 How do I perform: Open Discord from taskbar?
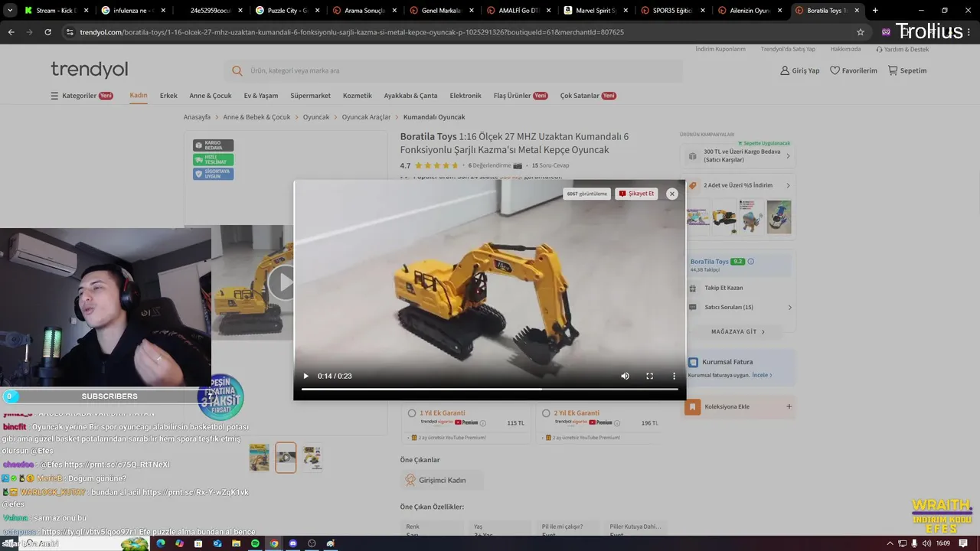coord(292,543)
